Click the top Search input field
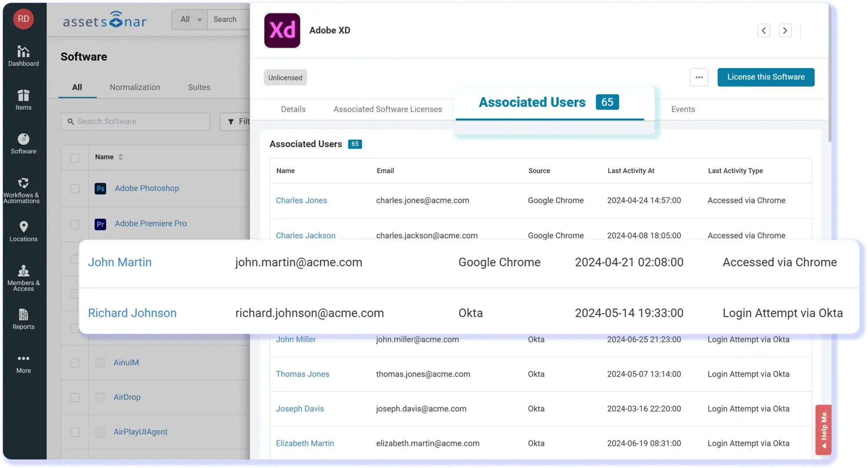The height and width of the screenshot is (468, 868). (x=229, y=20)
